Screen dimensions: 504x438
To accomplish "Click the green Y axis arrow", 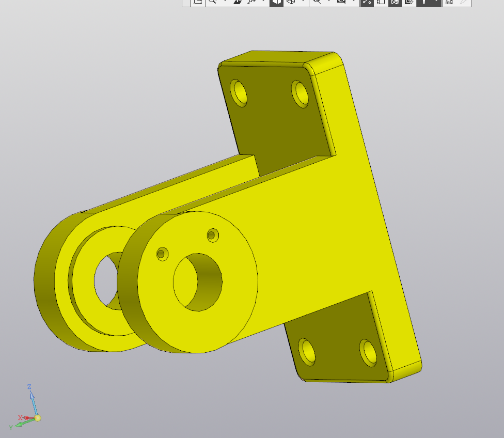I will pos(21,424).
